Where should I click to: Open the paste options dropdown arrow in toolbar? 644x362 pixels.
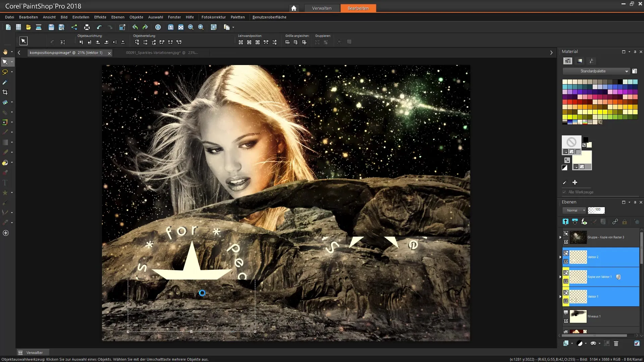click(233, 27)
